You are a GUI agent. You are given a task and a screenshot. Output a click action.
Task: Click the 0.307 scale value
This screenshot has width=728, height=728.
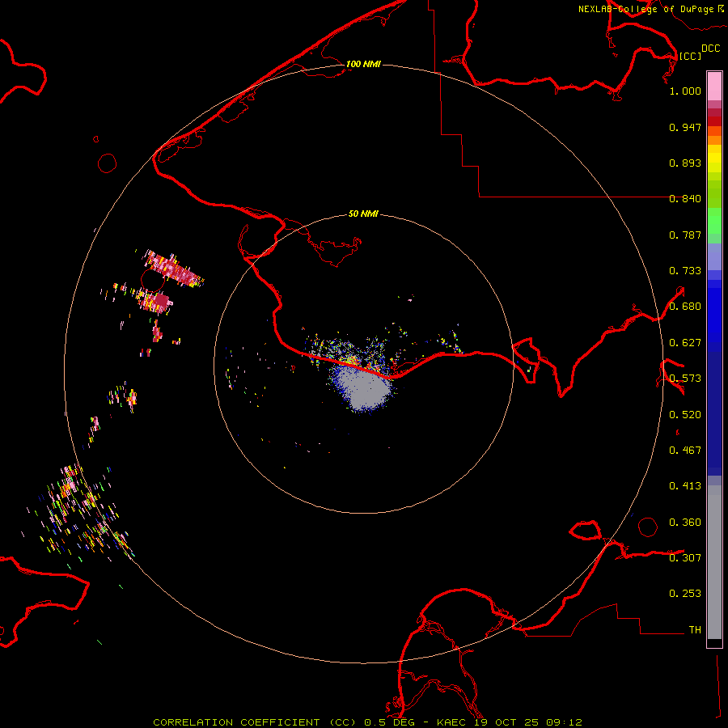coord(685,558)
